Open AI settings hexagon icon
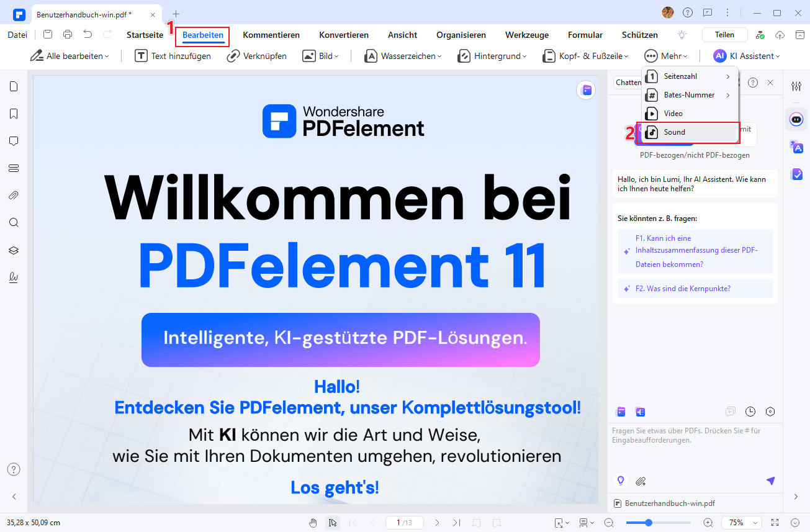This screenshot has width=810, height=532. (x=770, y=412)
